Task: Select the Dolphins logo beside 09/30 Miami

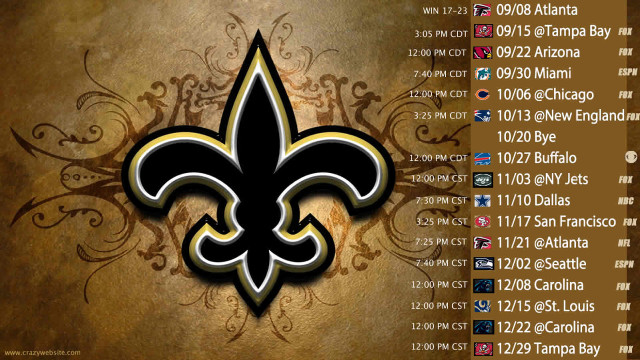Action: (482, 73)
